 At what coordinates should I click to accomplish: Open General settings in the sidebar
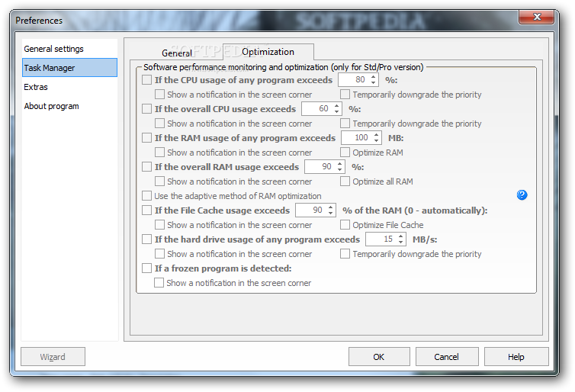pos(69,49)
